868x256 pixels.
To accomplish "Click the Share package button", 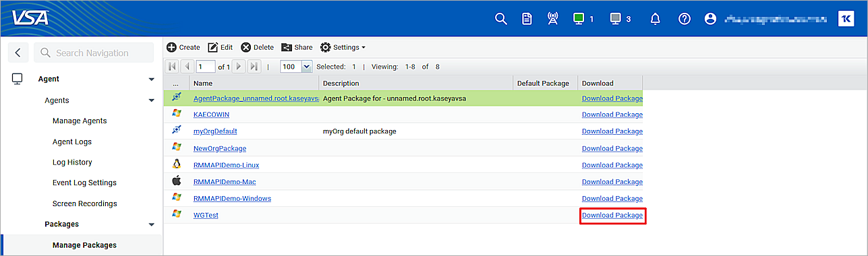I will (x=297, y=47).
